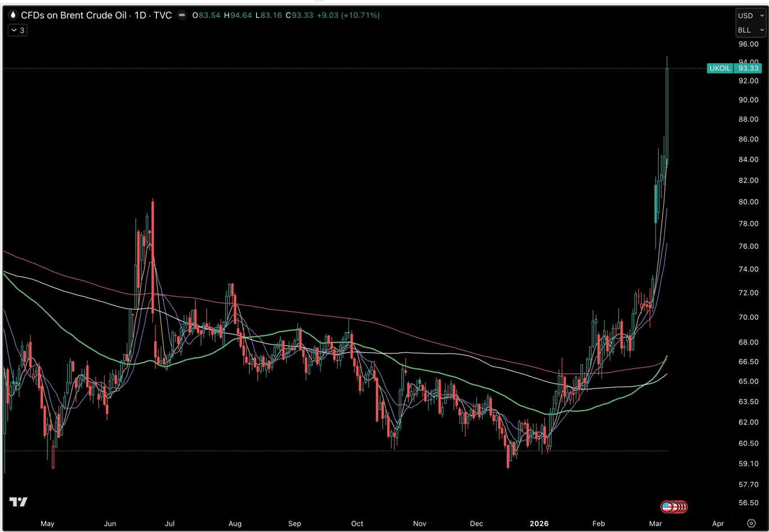This screenshot has height=532, width=769.
Task: Click the open value O83.54
Action: coord(206,15)
